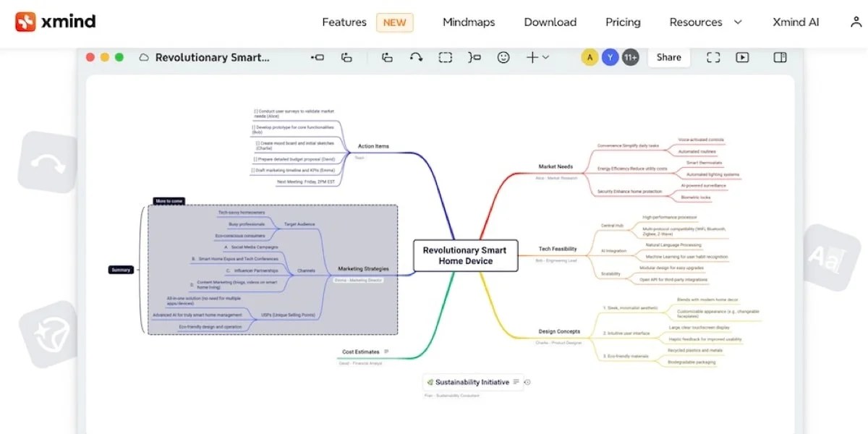Open the sticker picker smiley icon
Screen dimensions: 868x434
pos(503,57)
